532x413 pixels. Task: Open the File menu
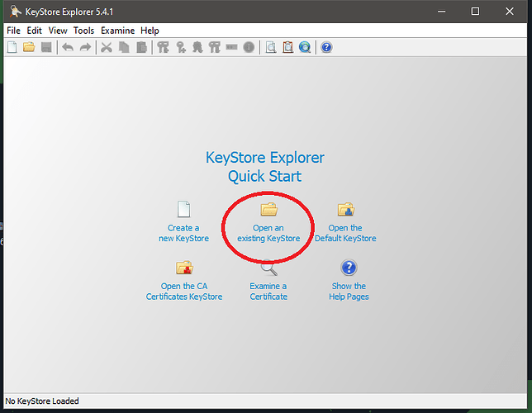(13, 31)
